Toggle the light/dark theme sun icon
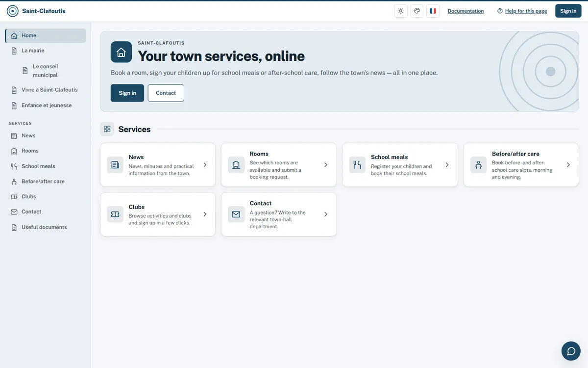Image resolution: width=588 pixels, height=368 pixels. click(401, 11)
